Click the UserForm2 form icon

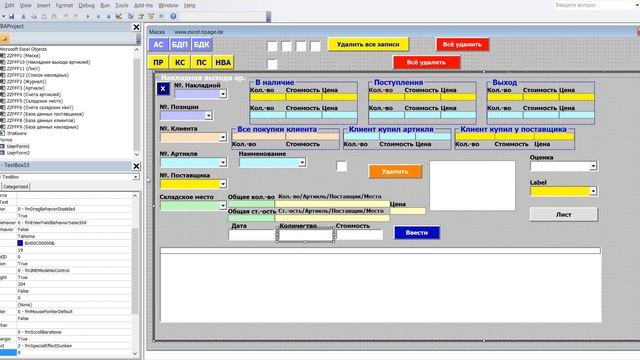tap(3, 153)
